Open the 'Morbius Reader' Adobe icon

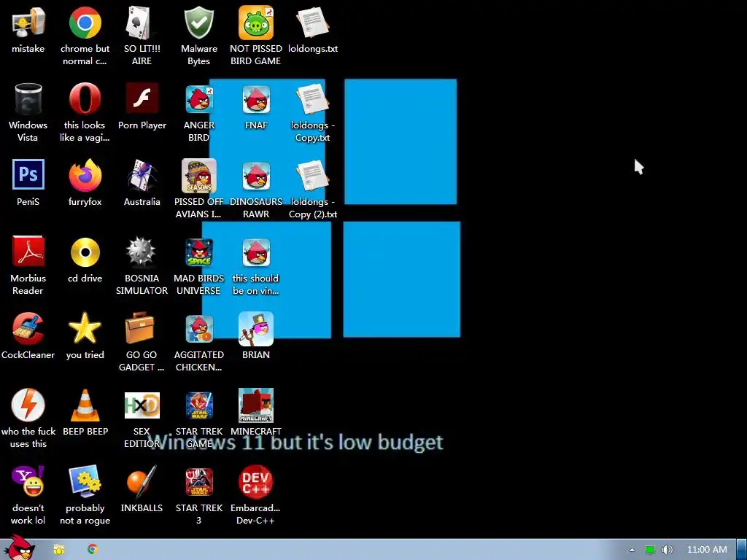pos(28,251)
